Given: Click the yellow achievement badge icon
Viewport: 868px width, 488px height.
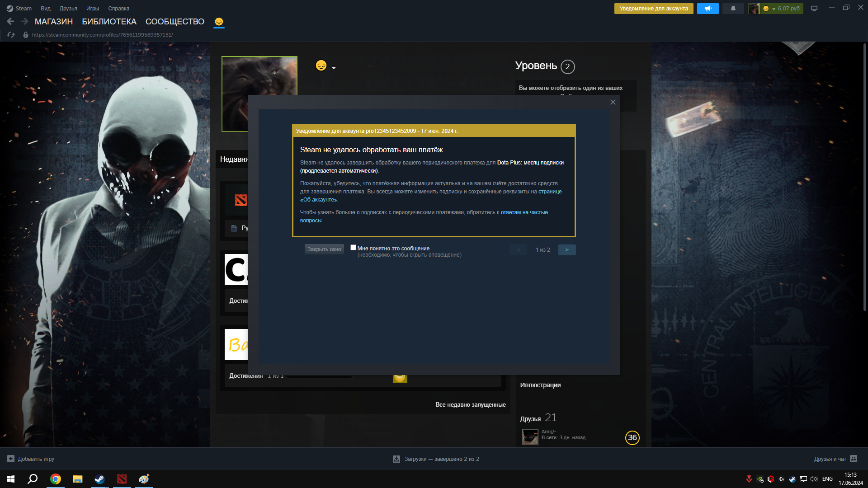Looking at the screenshot, I should (x=400, y=378).
